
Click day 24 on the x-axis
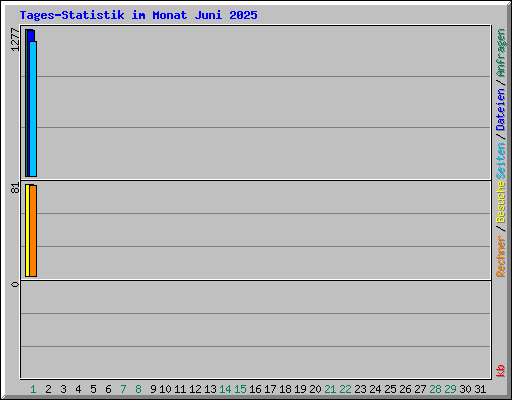(x=375, y=389)
